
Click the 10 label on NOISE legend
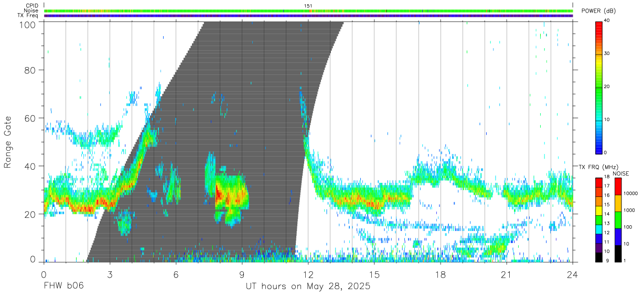pyautogui.click(x=625, y=244)
